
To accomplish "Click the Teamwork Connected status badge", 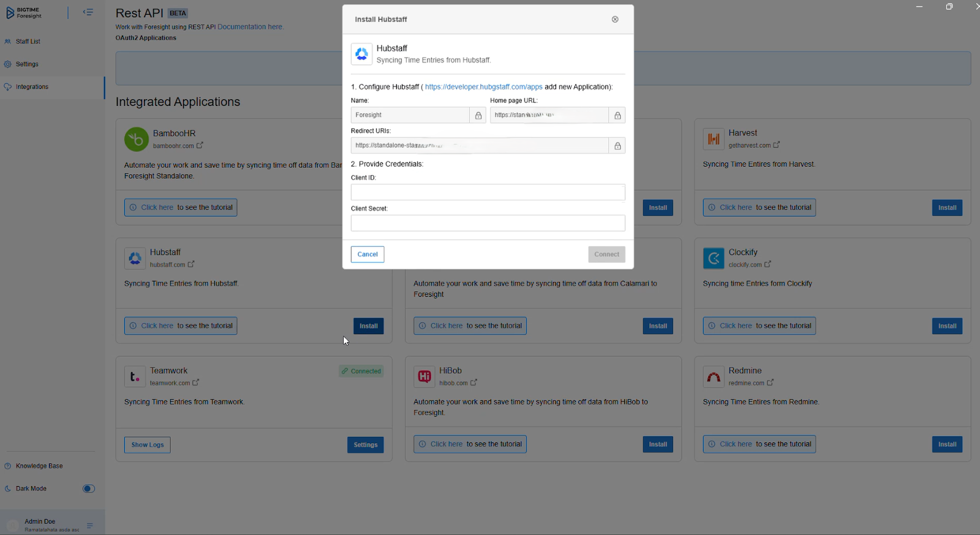I will tap(361, 371).
